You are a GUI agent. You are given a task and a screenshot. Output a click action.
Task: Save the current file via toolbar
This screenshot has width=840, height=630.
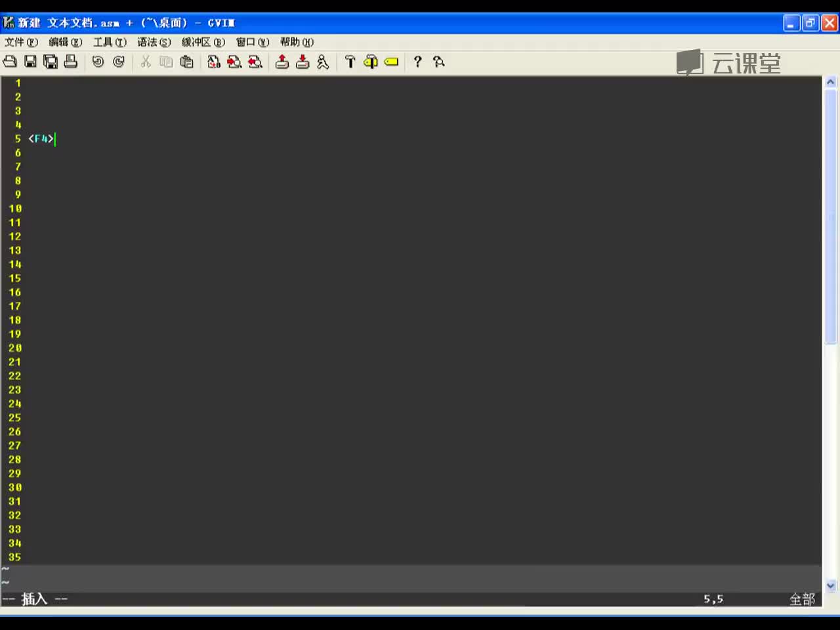30,62
